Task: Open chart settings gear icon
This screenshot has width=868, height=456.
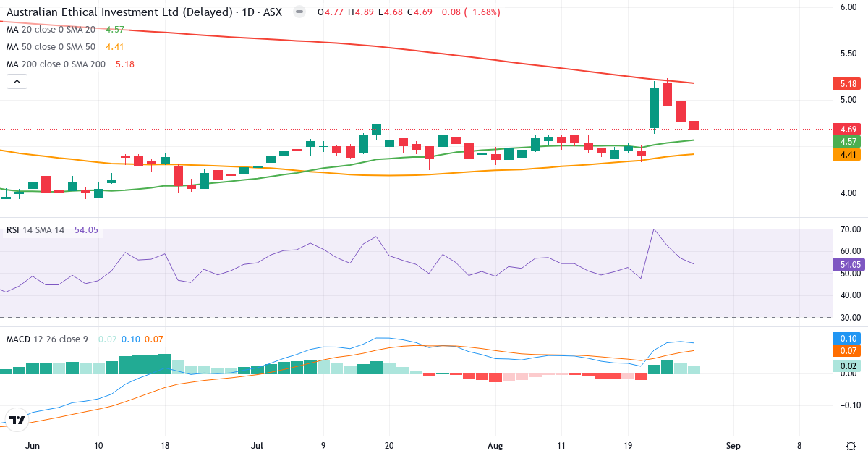Action: pyautogui.click(x=850, y=446)
